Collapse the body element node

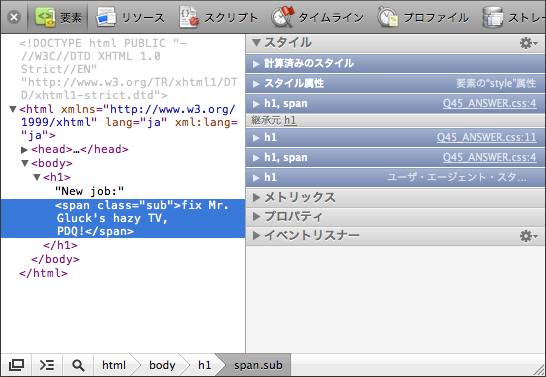(25, 163)
